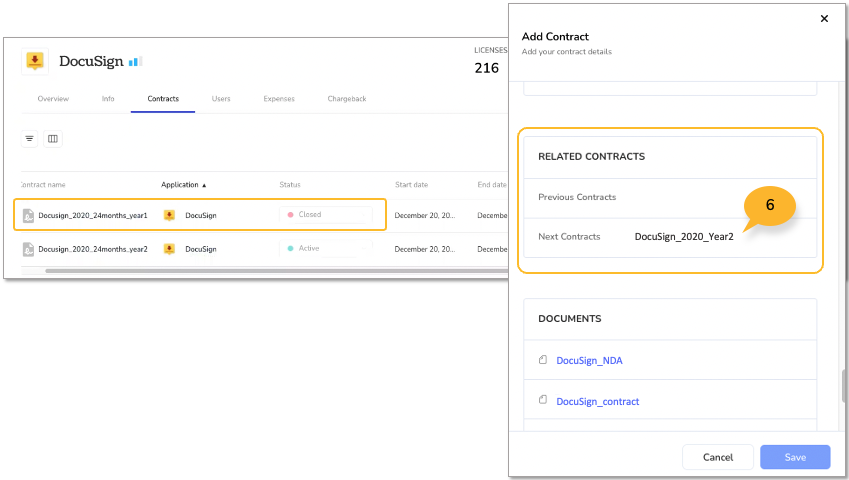Click the End date column header
849x480 pixels.
[492, 185]
